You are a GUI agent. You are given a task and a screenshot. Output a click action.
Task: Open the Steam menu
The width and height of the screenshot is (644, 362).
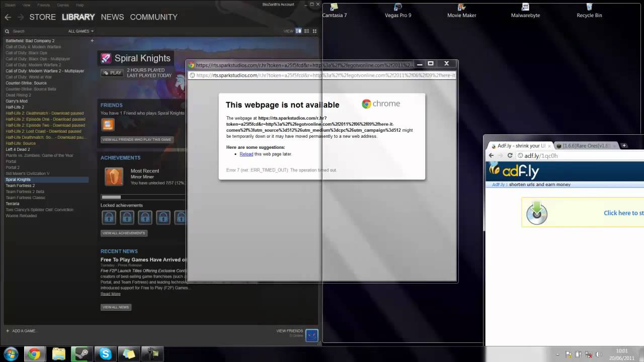[10, 5]
